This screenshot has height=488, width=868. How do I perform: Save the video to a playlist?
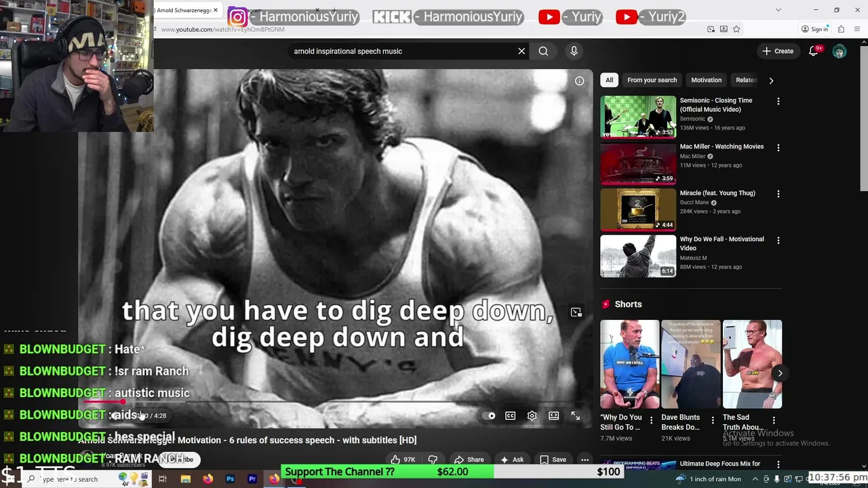pyautogui.click(x=553, y=460)
